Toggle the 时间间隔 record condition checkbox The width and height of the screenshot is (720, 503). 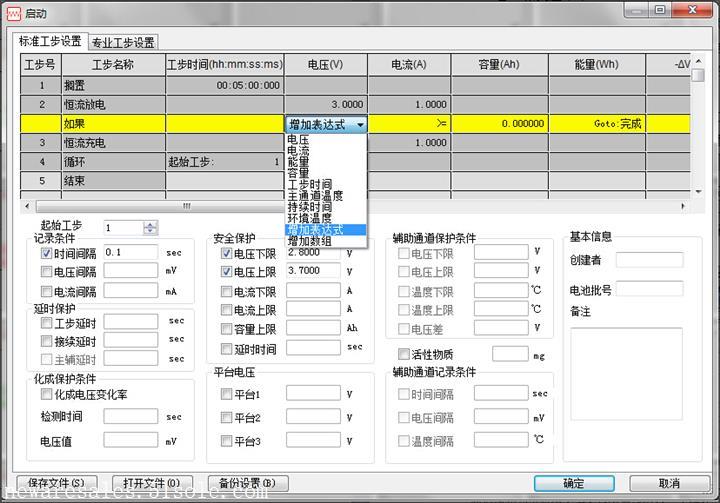coord(46,253)
